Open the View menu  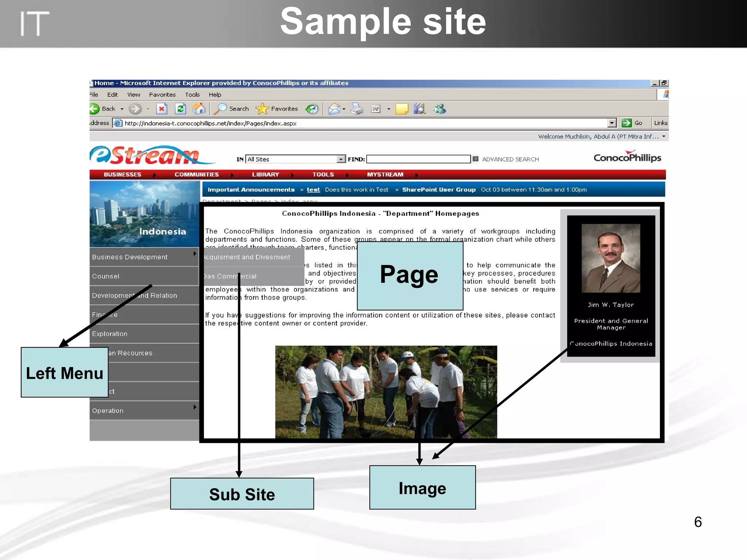pyautogui.click(x=133, y=95)
